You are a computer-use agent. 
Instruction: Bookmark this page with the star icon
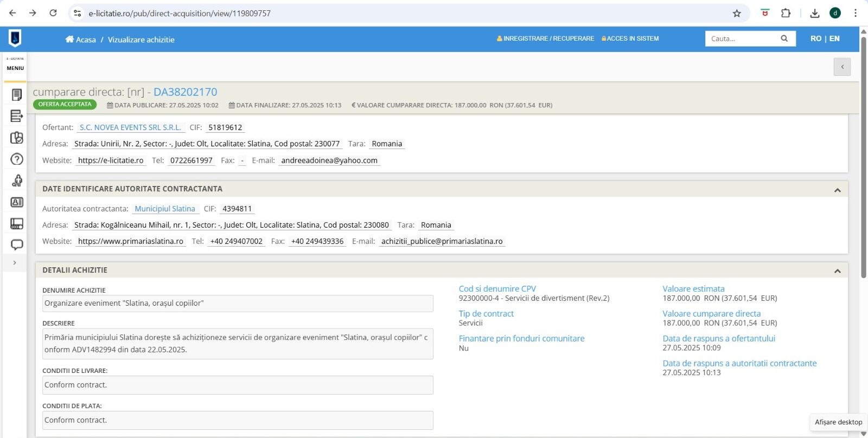tap(737, 13)
